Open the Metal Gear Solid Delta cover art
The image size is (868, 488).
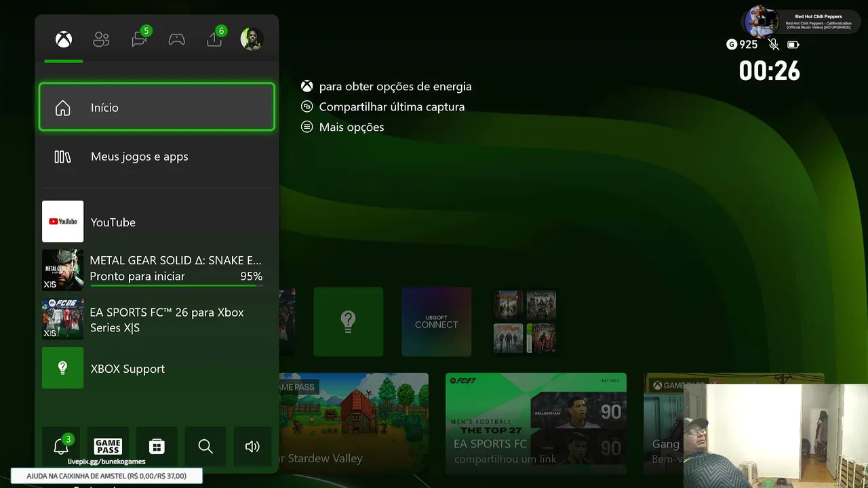point(62,270)
